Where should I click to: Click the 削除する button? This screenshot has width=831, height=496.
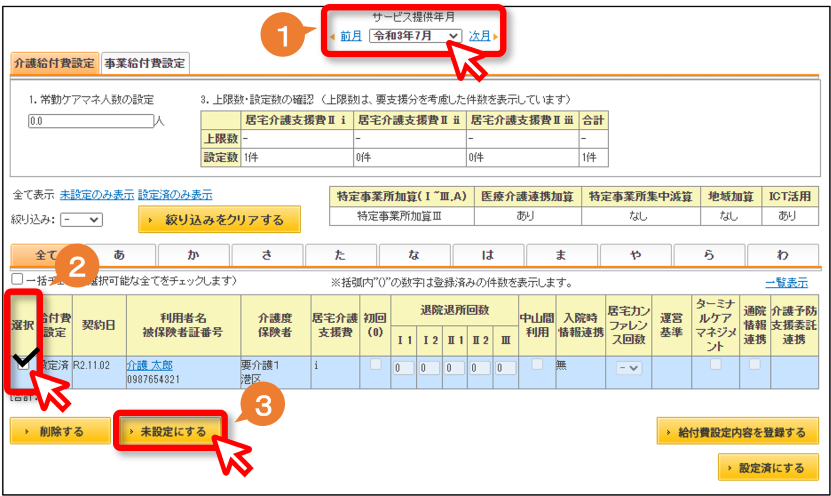(x=60, y=431)
